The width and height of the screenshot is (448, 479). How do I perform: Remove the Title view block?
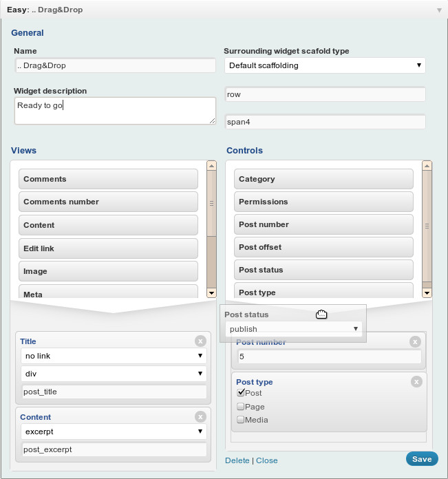click(200, 341)
